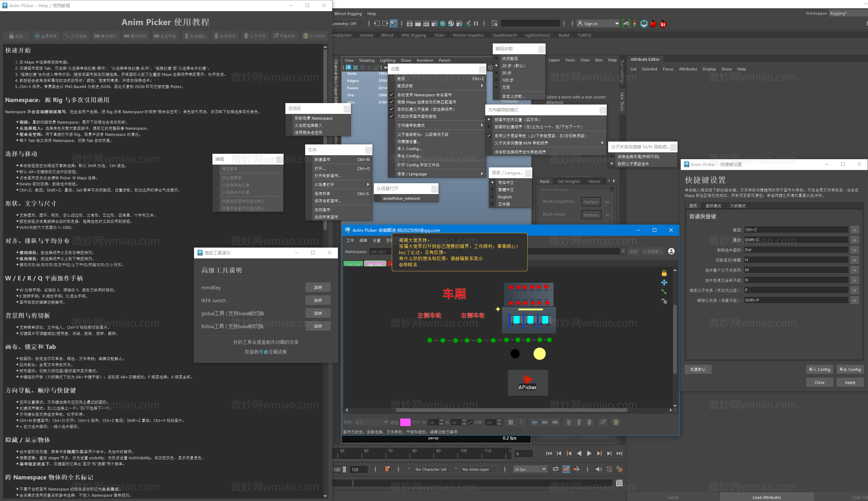
Task: Toggle the 根据 Maya 选择自动切换匹配画布 option
Action: (391, 102)
